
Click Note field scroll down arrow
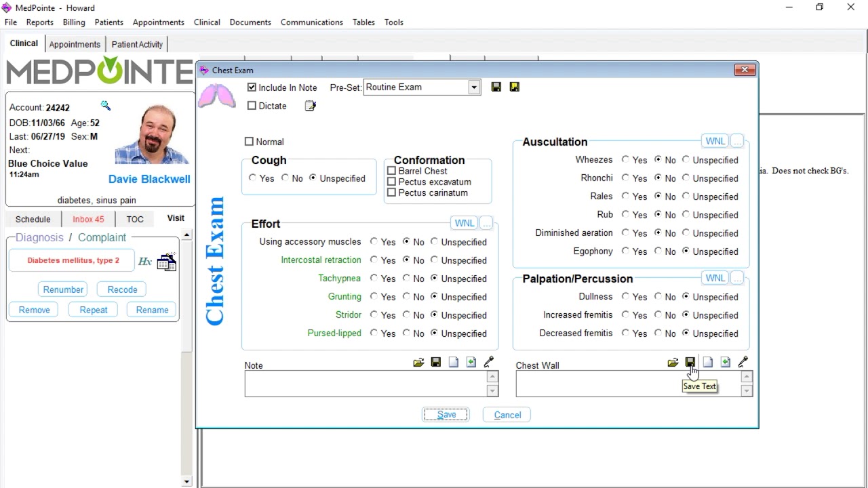492,390
